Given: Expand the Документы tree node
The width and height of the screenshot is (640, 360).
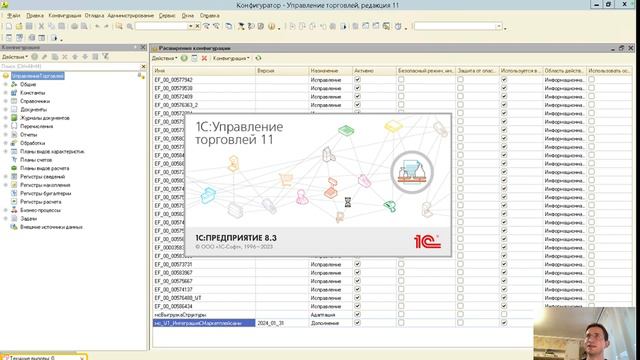Looking at the screenshot, I should [6, 109].
